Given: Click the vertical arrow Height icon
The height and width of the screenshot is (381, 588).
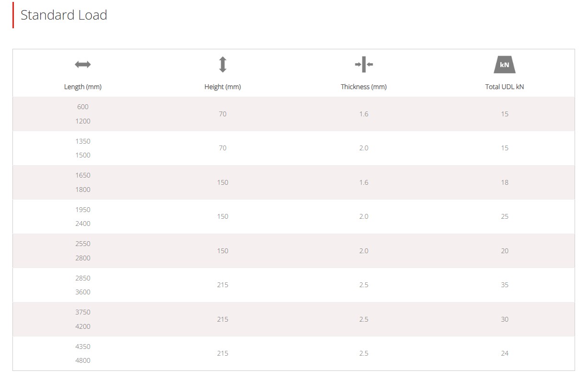Looking at the screenshot, I should (x=223, y=65).
